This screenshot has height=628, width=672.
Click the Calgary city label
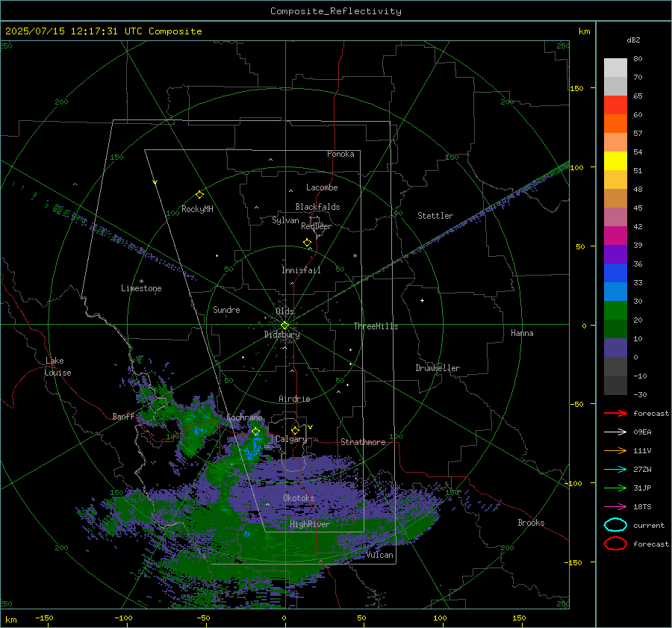pos(291,439)
